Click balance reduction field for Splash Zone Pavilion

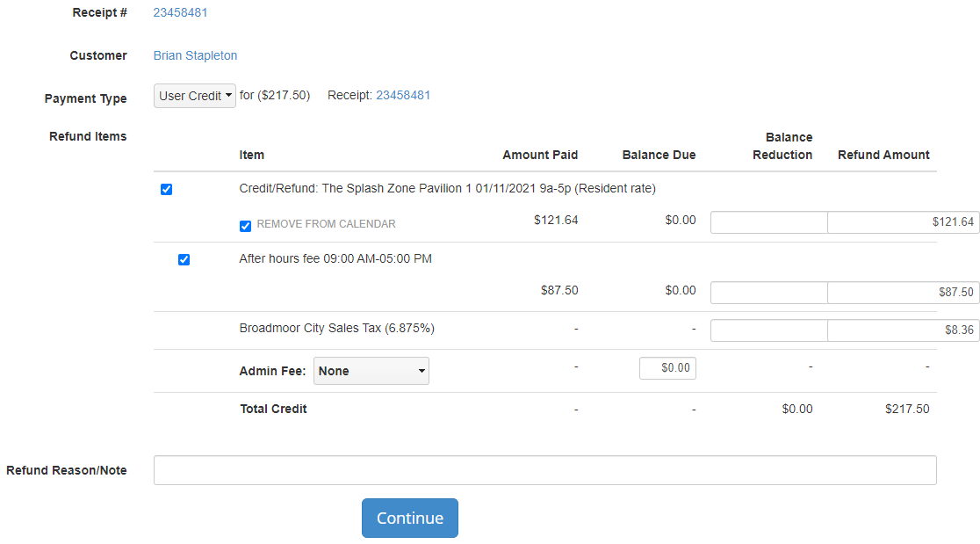click(x=768, y=222)
